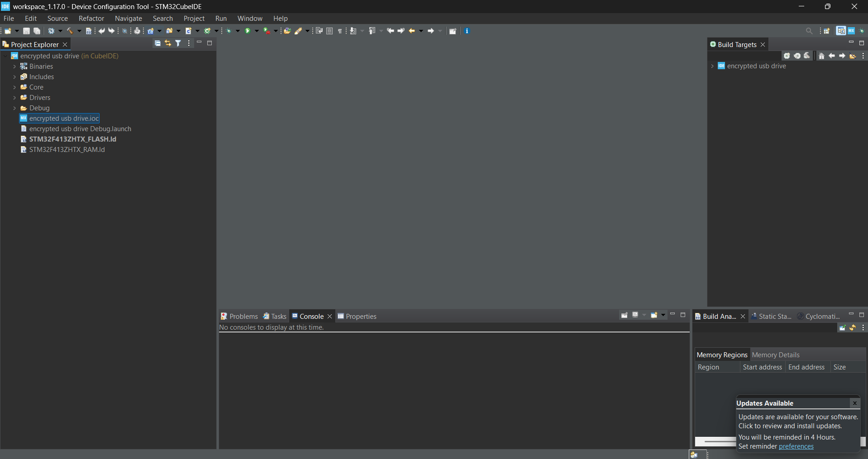The height and width of the screenshot is (459, 868).
Task: Switch to the Memory Details tab
Action: point(776,355)
